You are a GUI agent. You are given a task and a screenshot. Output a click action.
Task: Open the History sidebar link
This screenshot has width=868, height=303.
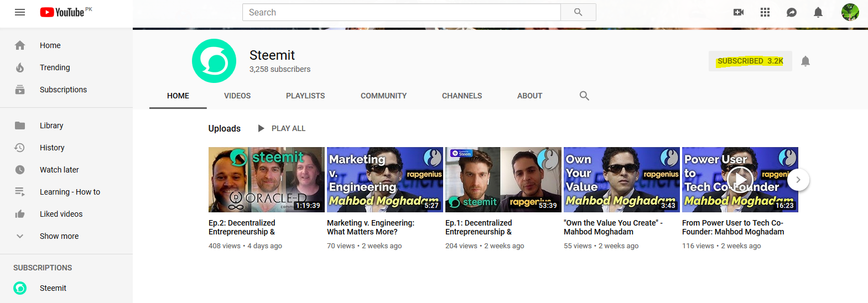point(52,148)
